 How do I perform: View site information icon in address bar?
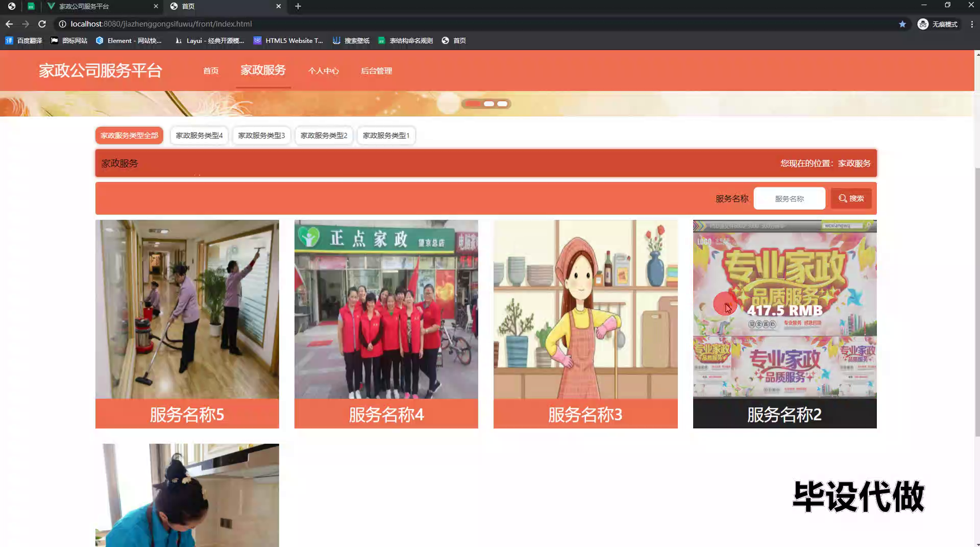(62, 24)
